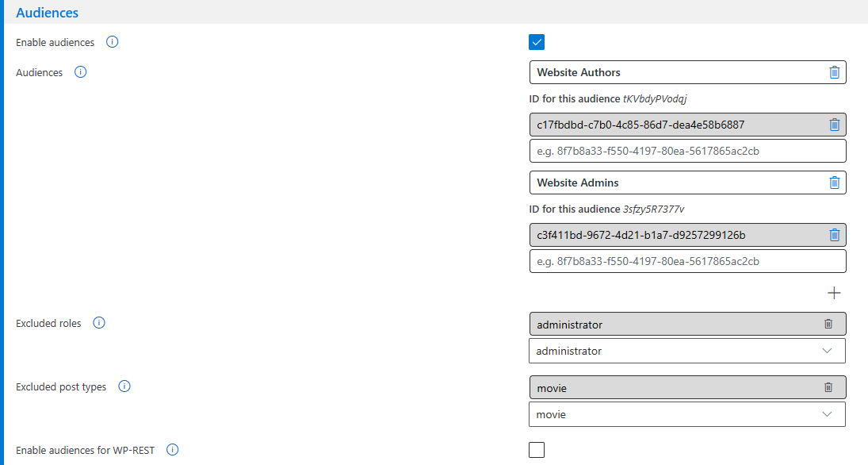Viewport: 868px width, 465px height.
Task: Delete the Website Admins audience
Action: tap(834, 183)
